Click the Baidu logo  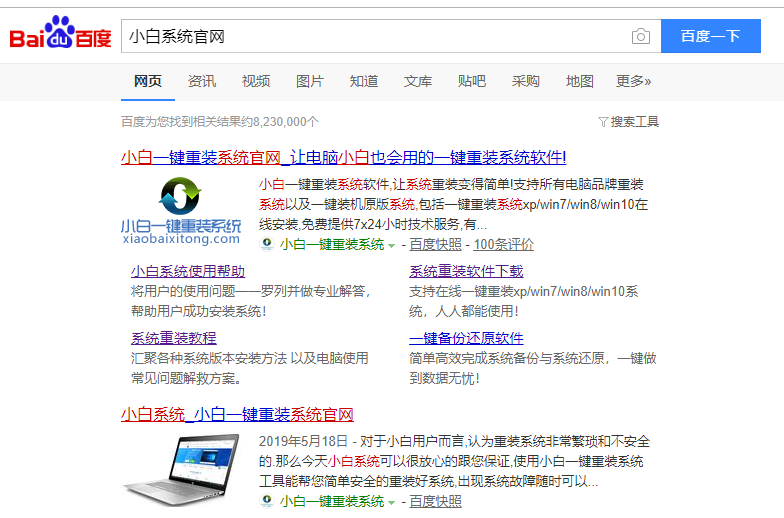(x=60, y=36)
